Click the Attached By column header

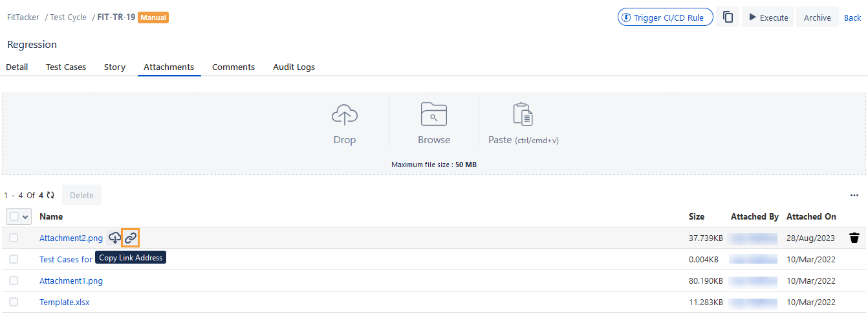pos(755,216)
